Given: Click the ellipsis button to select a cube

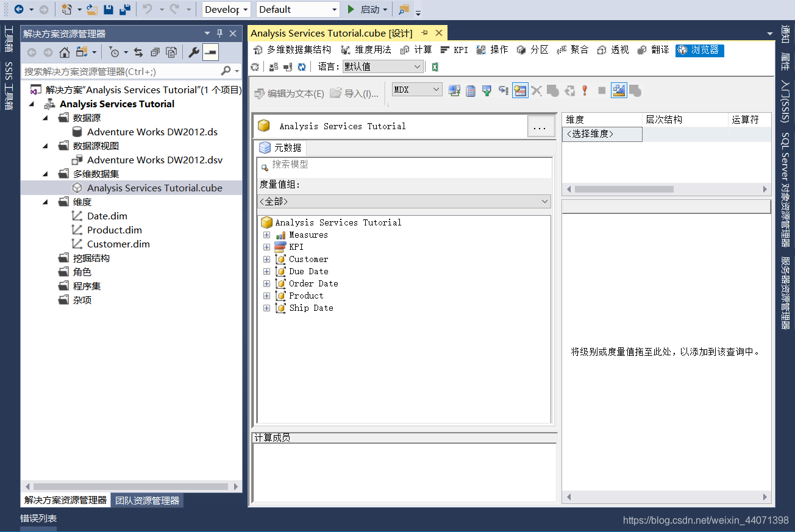Looking at the screenshot, I should tap(540, 127).
